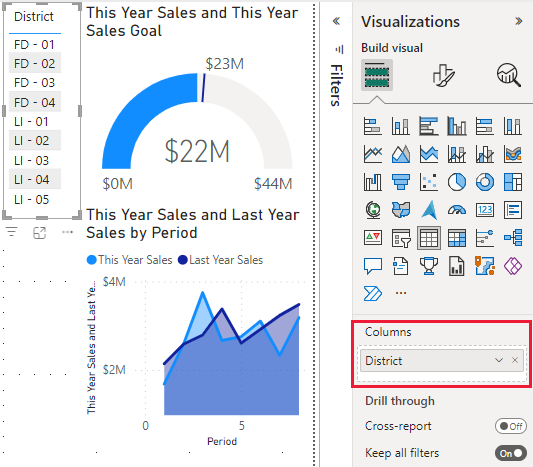Viewport: 533px width, 467px height.
Task: Select the LI - 03 row
Action: tap(35, 160)
